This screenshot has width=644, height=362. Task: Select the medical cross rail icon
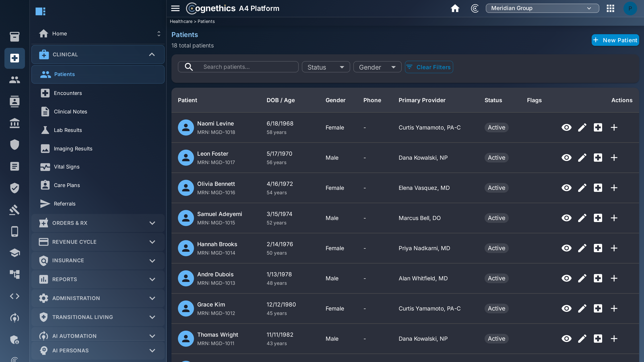click(14, 58)
